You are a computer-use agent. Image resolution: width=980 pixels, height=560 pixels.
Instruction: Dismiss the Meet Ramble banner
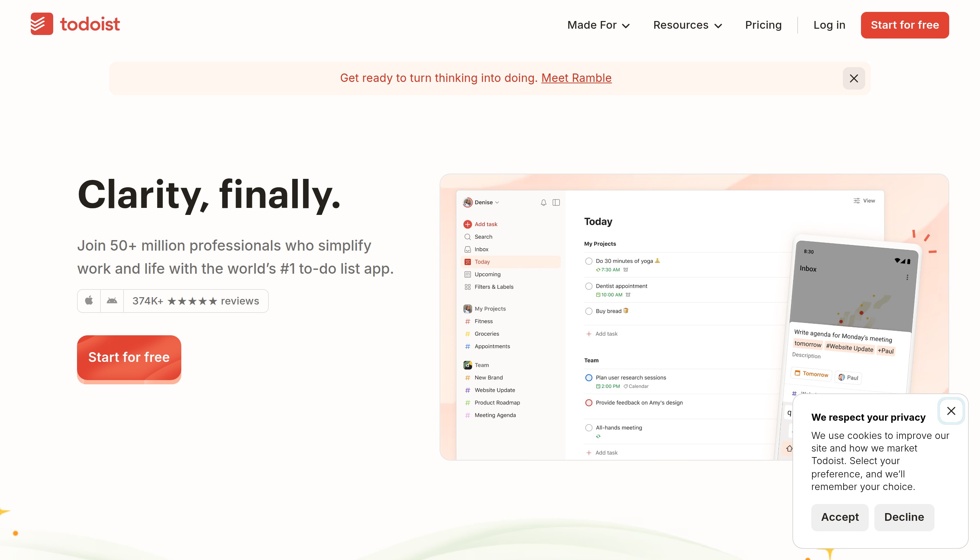click(853, 78)
